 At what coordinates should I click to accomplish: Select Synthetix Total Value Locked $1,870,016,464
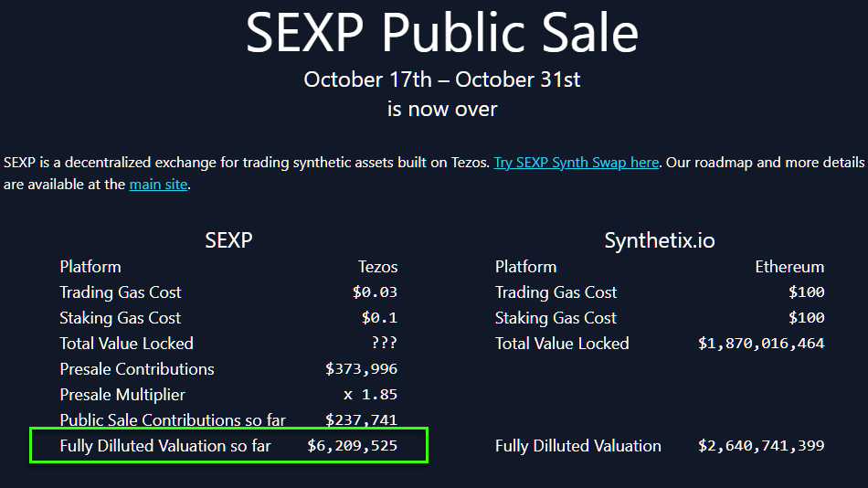[761, 344]
